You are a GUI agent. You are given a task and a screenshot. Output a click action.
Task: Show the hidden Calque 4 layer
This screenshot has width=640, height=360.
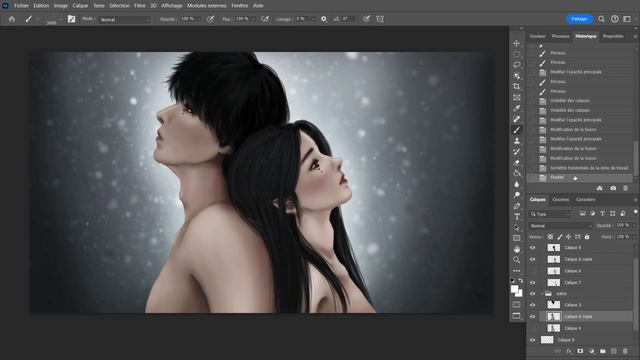[x=533, y=328]
